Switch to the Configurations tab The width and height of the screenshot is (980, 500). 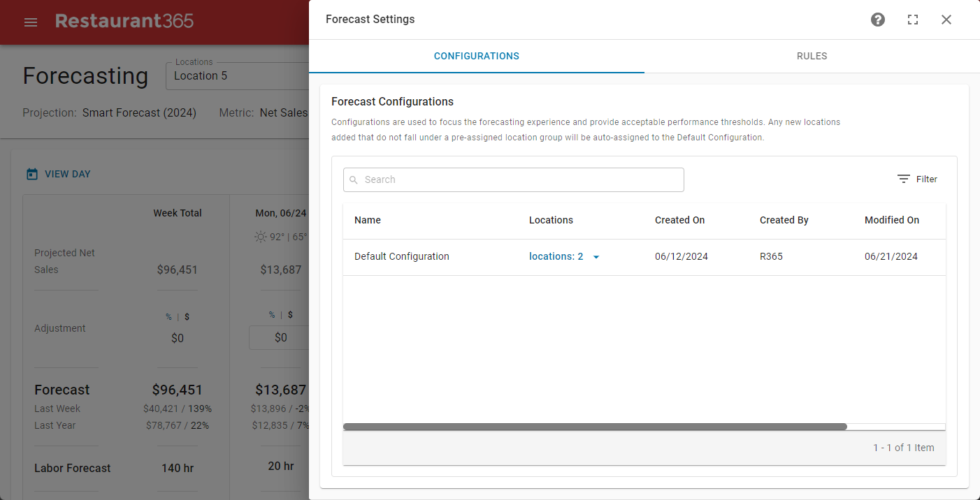coord(477,56)
